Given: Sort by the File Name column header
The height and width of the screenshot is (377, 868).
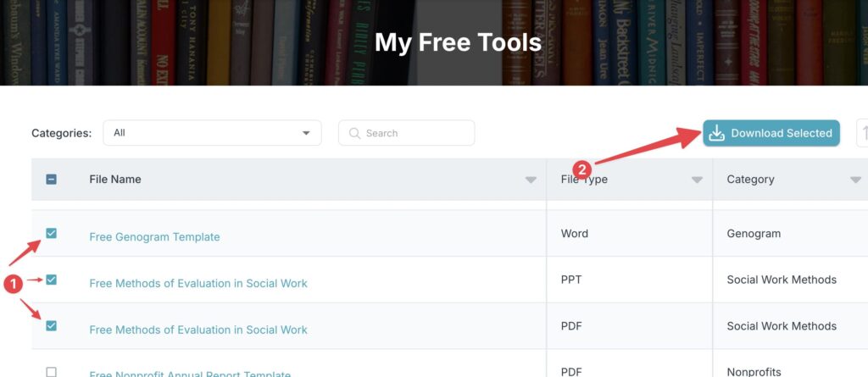Looking at the screenshot, I should click(x=115, y=180).
